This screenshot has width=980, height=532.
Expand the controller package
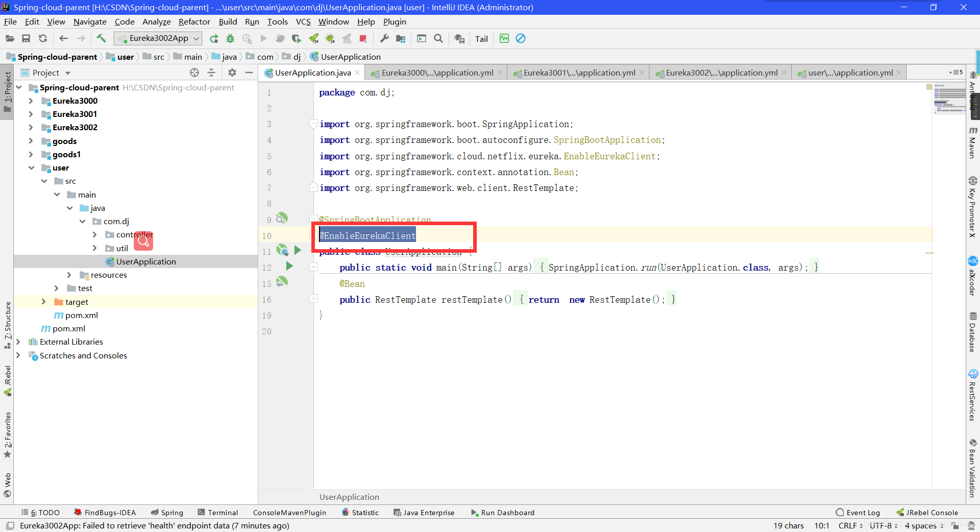[94, 234]
